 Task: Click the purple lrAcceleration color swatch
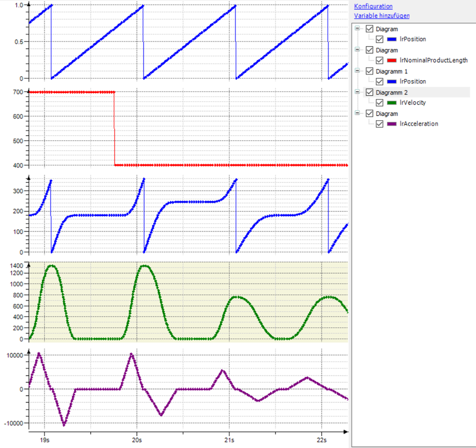point(392,124)
